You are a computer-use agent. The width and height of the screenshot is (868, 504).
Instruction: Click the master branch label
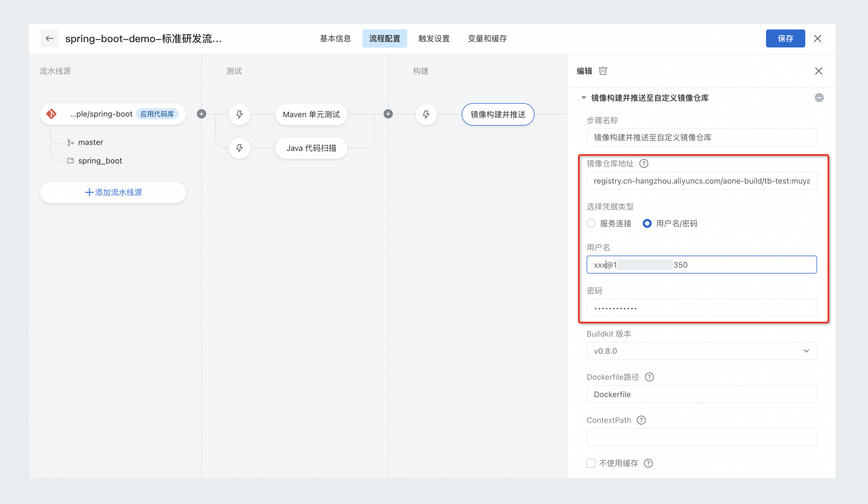91,142
